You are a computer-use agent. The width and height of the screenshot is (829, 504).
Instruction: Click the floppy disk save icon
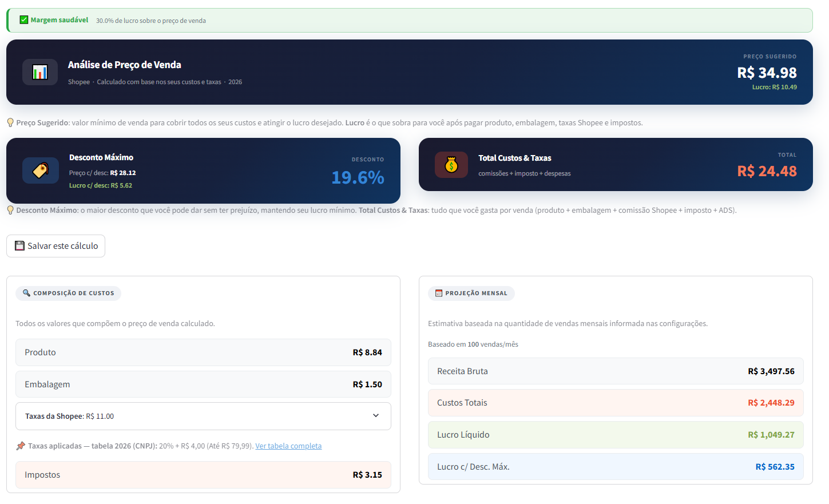(19, 246)
